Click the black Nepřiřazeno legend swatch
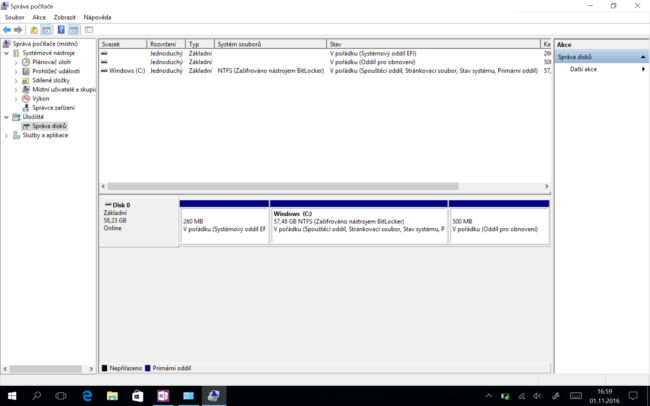 [104, 368]
